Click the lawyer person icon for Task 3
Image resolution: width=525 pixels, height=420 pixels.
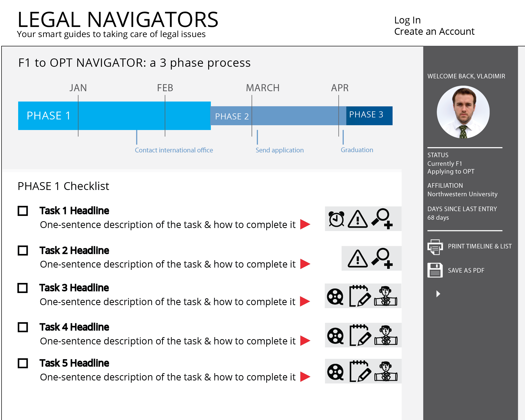click(x=386, y=296)
